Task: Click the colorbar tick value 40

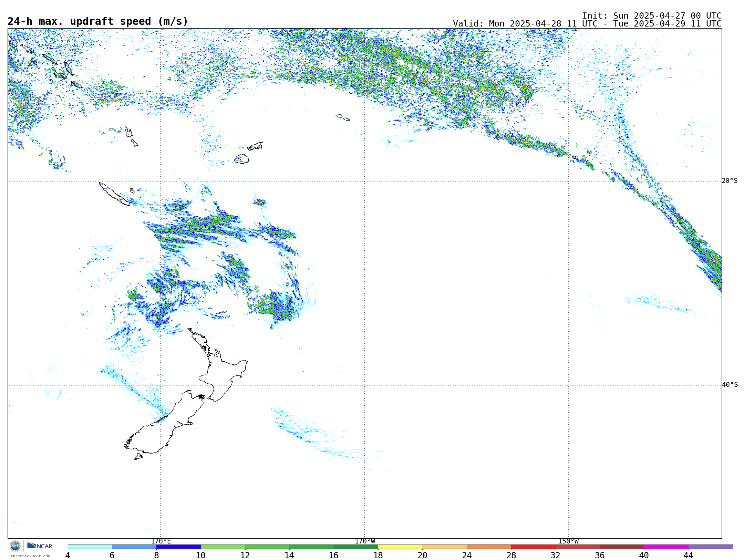Action: pos(644,555)
